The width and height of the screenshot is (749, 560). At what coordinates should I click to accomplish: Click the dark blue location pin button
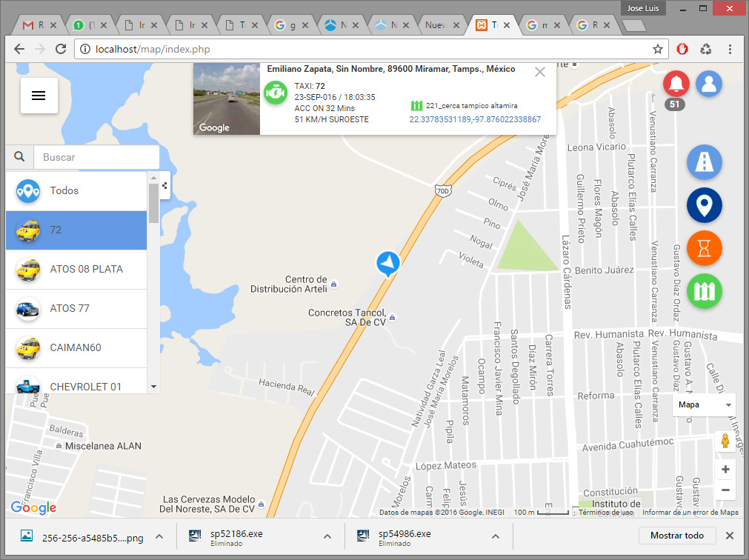704,205
